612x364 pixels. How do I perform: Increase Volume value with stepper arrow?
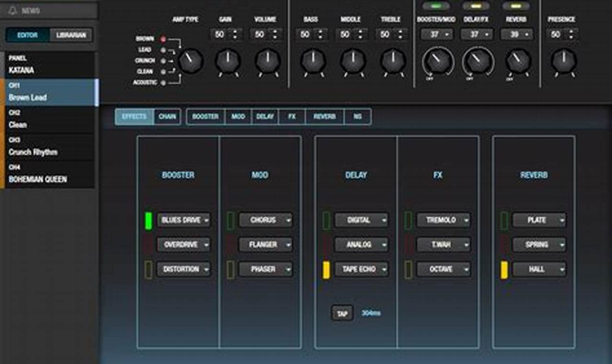coord(275,32)
